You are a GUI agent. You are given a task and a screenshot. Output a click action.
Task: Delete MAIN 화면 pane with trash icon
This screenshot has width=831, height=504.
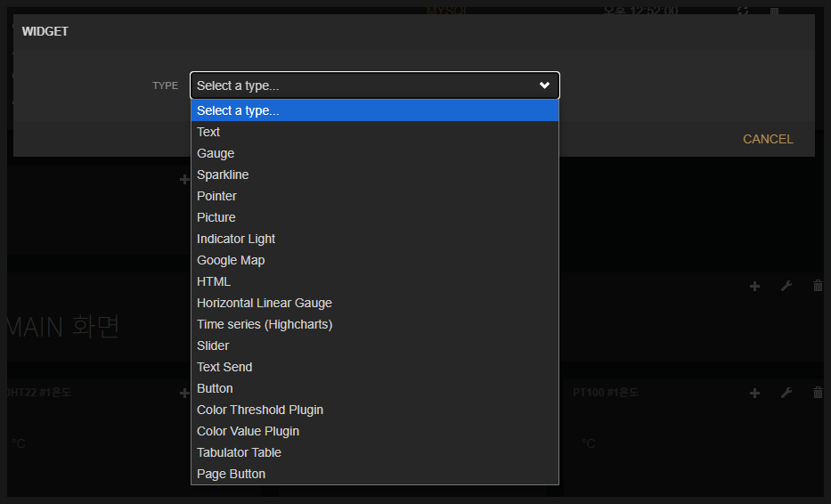coord(818,286)
